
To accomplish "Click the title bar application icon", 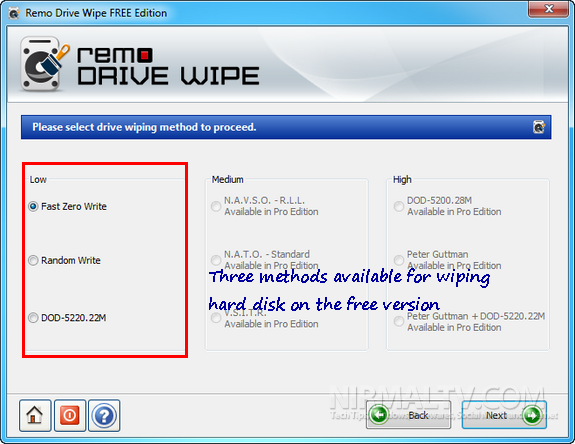I will pos(14,14).
